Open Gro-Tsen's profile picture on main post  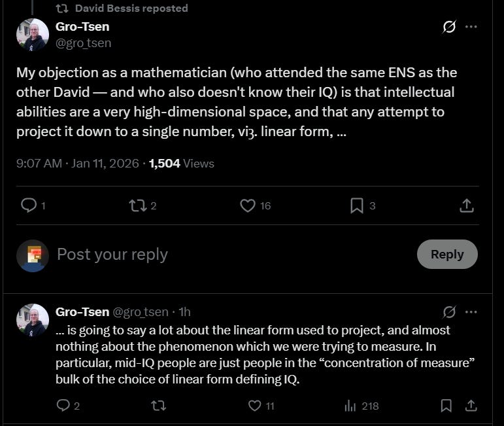[x=33, y=35]
